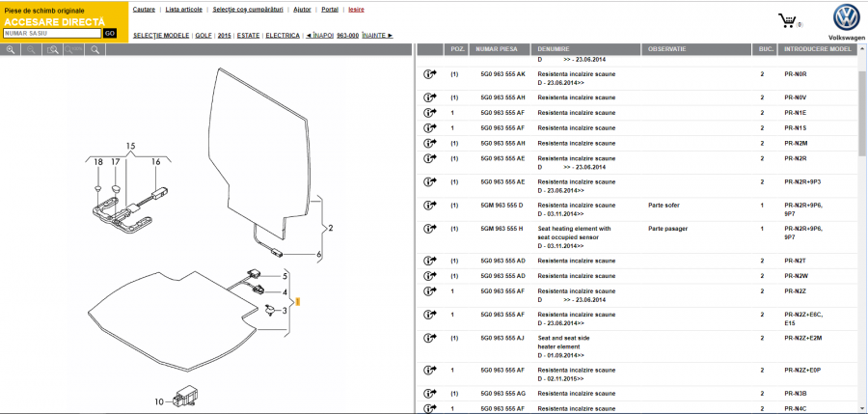868x414 pixels.
Task: Click the Volkswagen logo
Action: [846, 17]
